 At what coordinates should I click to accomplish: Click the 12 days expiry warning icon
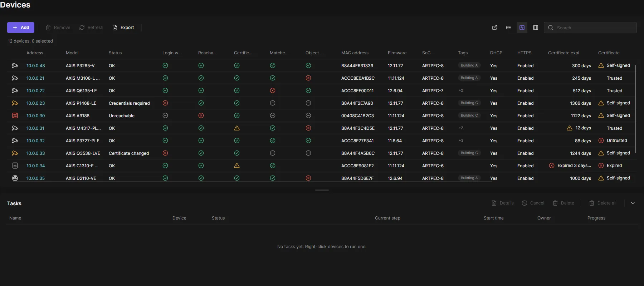pyautogui.click(x=570, y=128)
